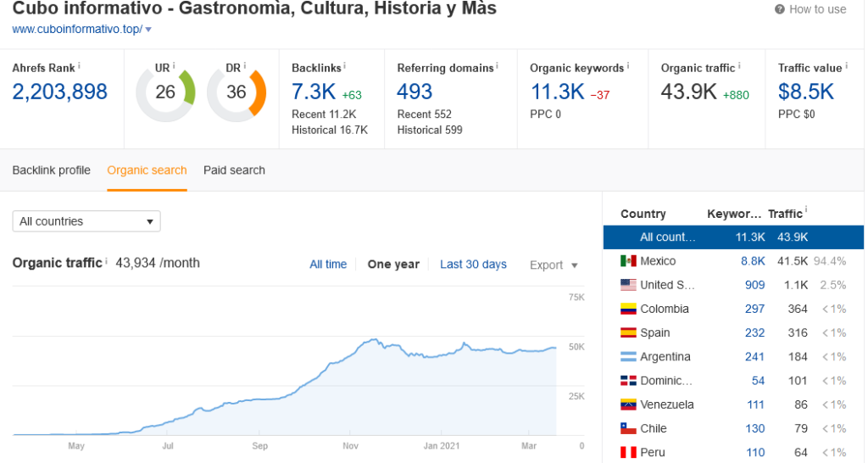The image size is (868, 463).
Task: Open Peru's 110 keywords link
Action: [x=755, y=452]
